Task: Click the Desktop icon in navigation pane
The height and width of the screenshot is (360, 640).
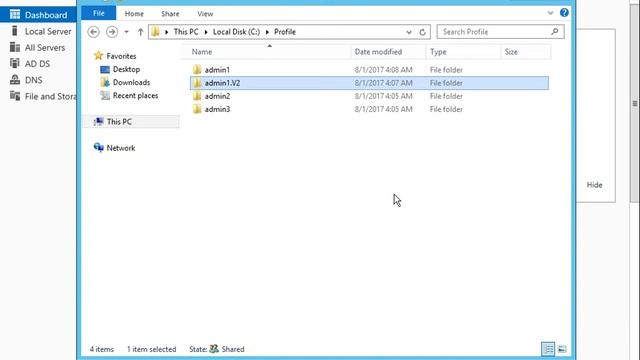Action: point(105,69)
